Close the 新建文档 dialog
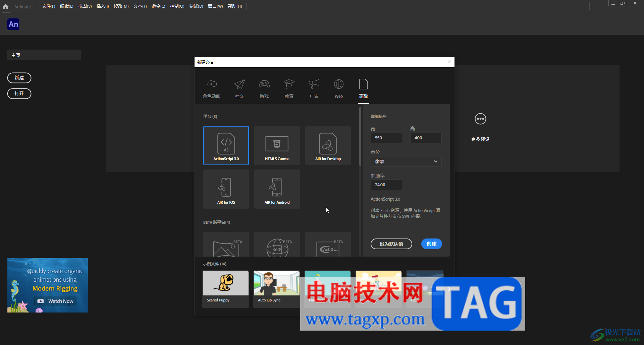This screenshot has width=644, height=345. [x=449, y=62]
